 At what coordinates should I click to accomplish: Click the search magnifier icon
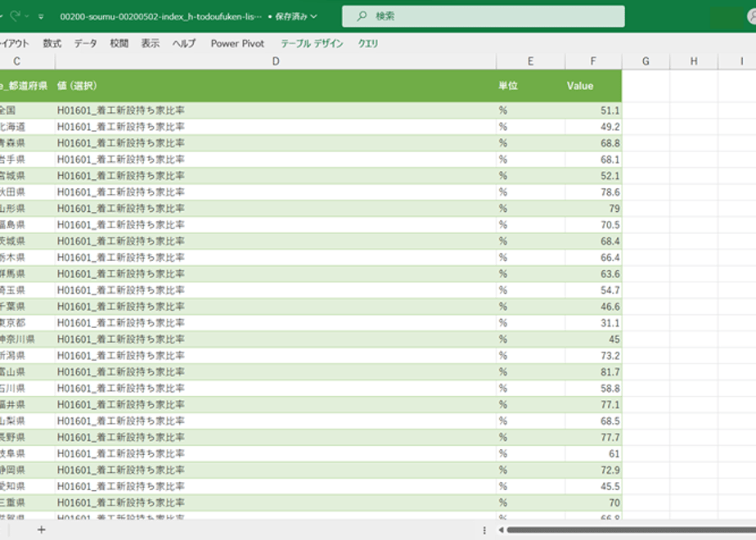(x=362, y=16)
